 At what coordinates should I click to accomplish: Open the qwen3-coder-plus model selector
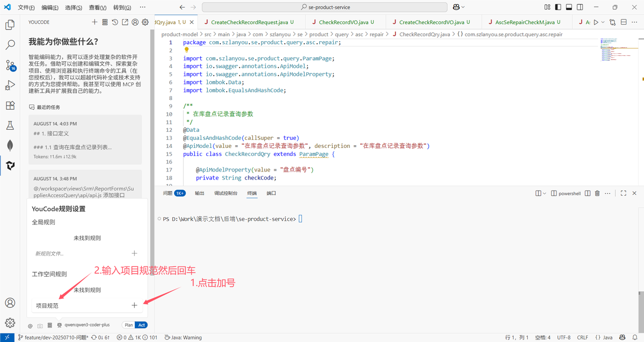tap(87, 325)
